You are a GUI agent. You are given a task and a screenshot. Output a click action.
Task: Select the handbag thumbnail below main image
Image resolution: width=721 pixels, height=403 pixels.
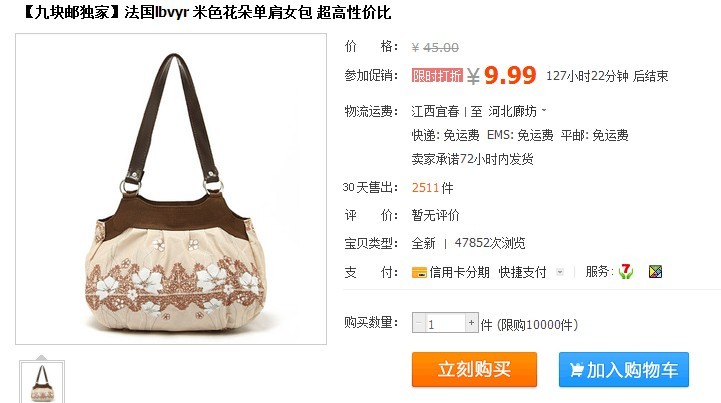[42, 382]
